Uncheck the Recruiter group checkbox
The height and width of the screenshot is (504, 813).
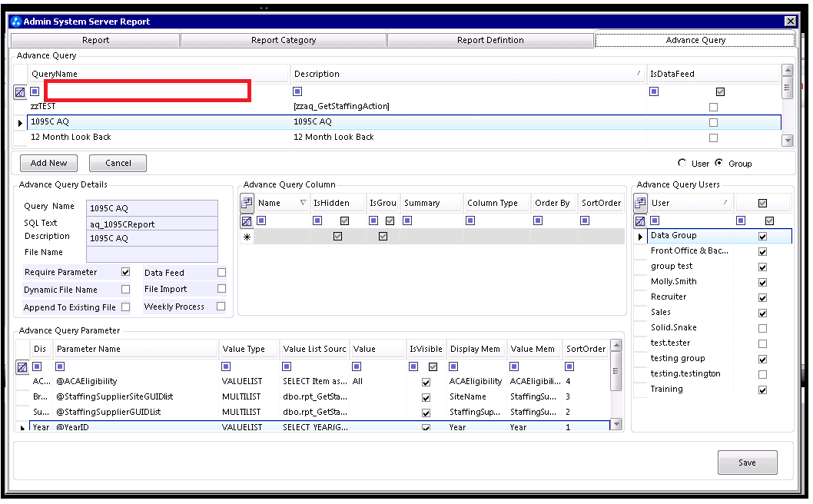coord(763,297)
